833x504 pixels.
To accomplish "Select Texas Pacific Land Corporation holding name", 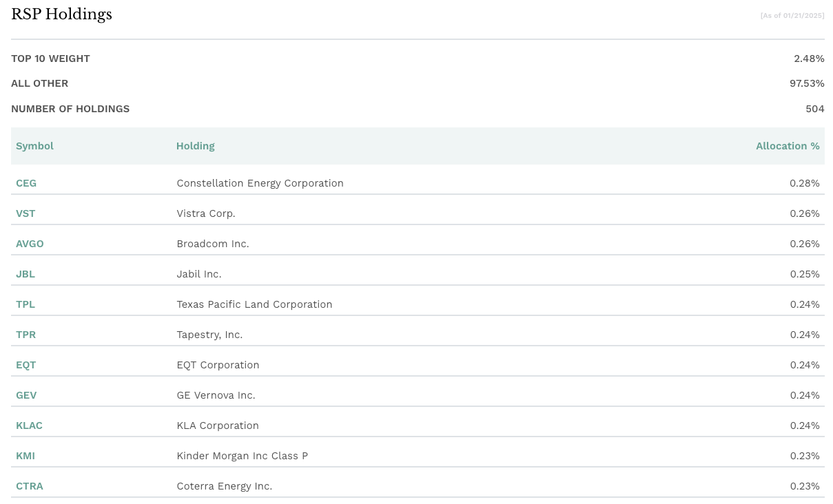I will pyautogui.click(x=255, y=304).
